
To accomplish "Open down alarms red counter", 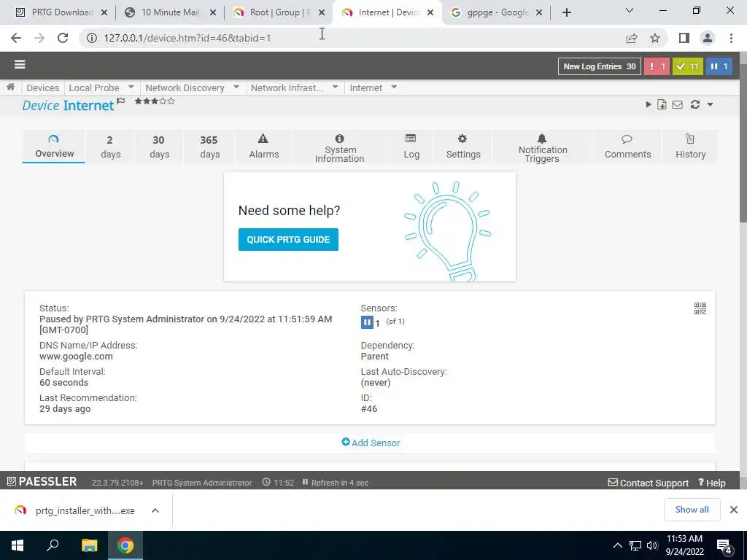I will coord(657,66).
